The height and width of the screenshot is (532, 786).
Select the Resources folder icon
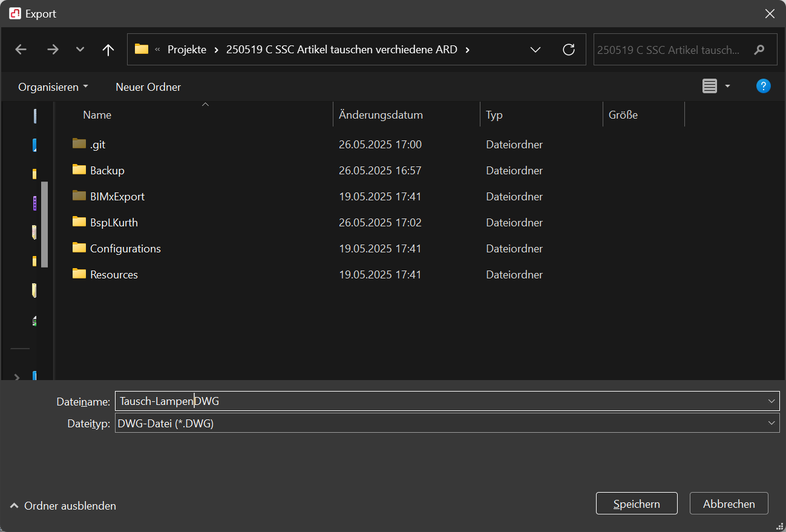[x=79, y=274]
